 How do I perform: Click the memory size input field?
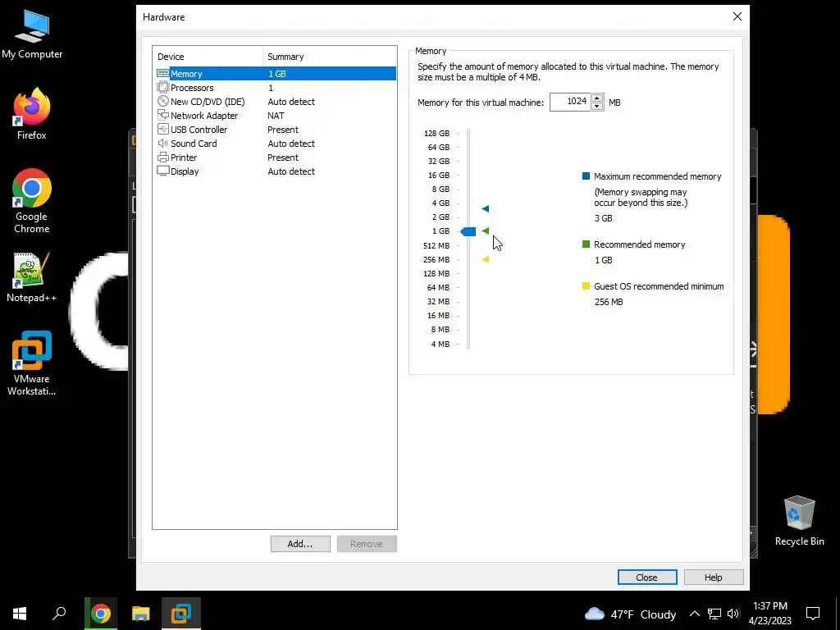click(x=570, y=102)
